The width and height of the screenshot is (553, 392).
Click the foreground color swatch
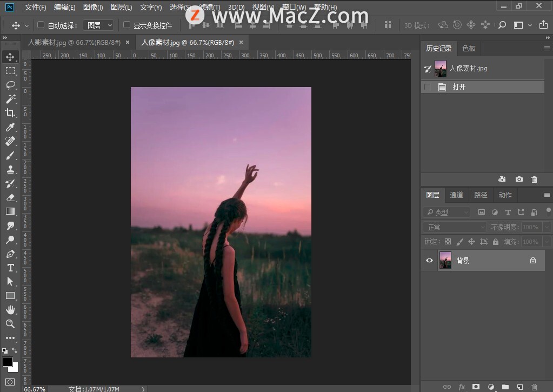[7, 361]
